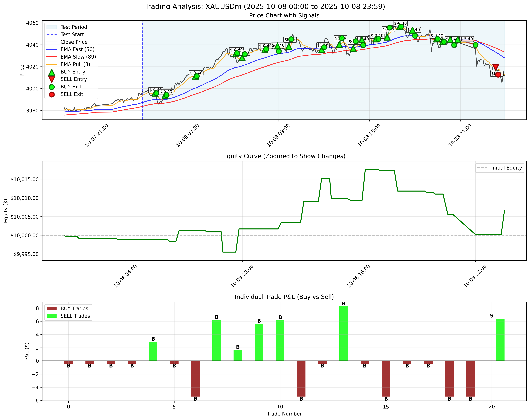This screenshot has width=530, height=420.
Task: Toggle SELL Trades in the bar chart legend
Action: click(x=52, y=316)
